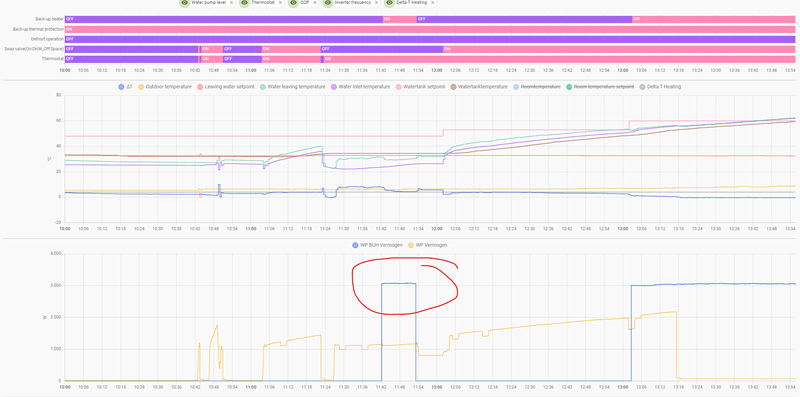Toggle Delta T Heating chip eye icon
Viewport: 800px width, 397px height.
(x=389, y=3)
